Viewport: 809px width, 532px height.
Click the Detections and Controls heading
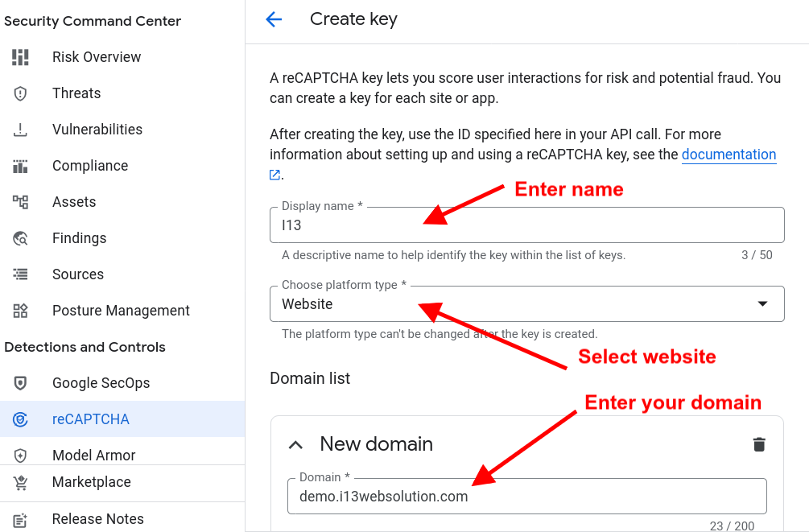coord(85,347)
